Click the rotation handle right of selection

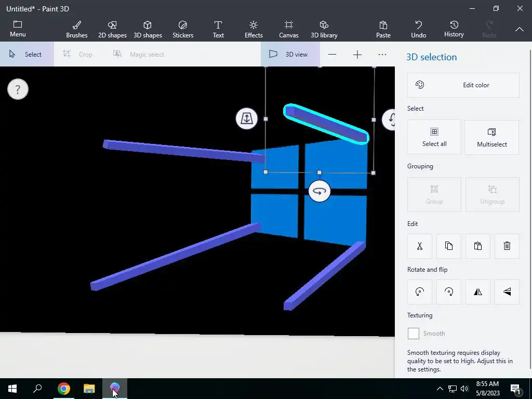pyautogui.click(x=389, y=119)
